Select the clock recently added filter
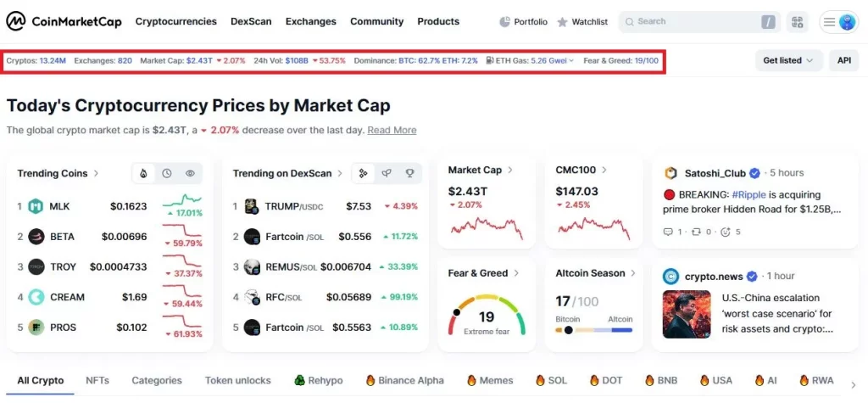The height and width of the screenshot is (403, 868). tap(167, 174)
